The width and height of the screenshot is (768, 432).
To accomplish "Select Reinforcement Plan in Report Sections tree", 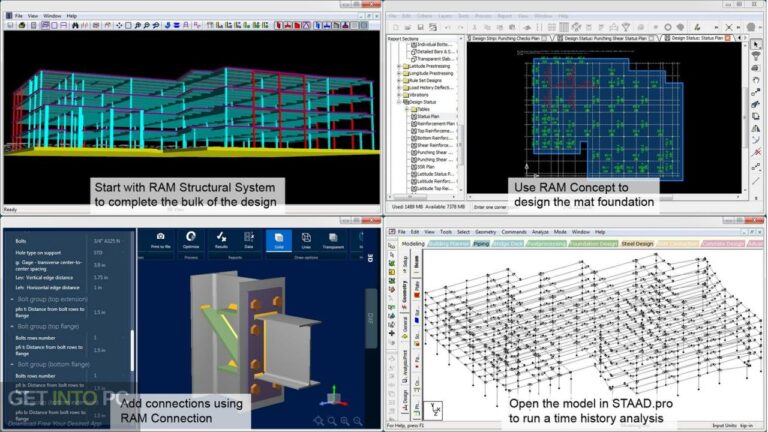I will [x=433, y=124].
